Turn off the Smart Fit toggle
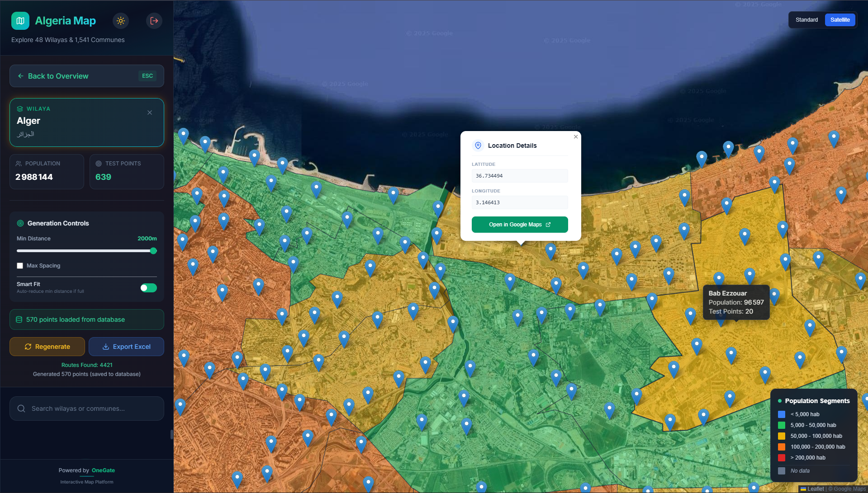This screenshot has height=493, width=868. tap(148, 288)
